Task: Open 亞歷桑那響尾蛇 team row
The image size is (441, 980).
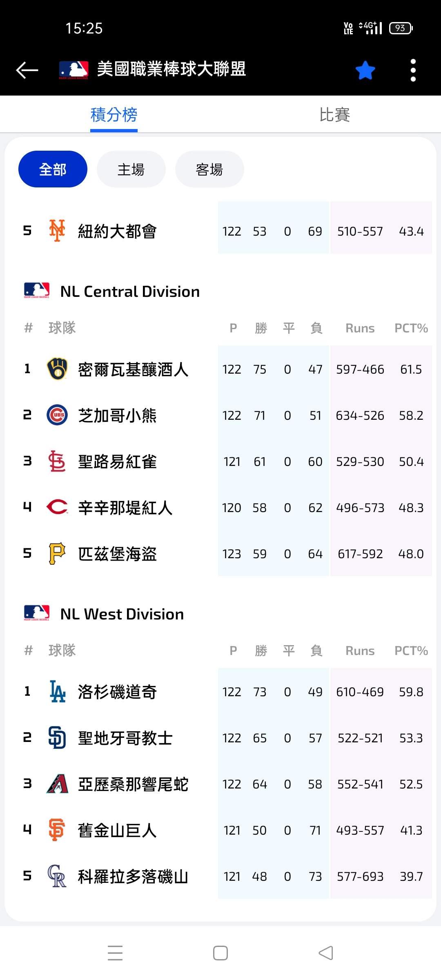Action: [x=220, y=784]
